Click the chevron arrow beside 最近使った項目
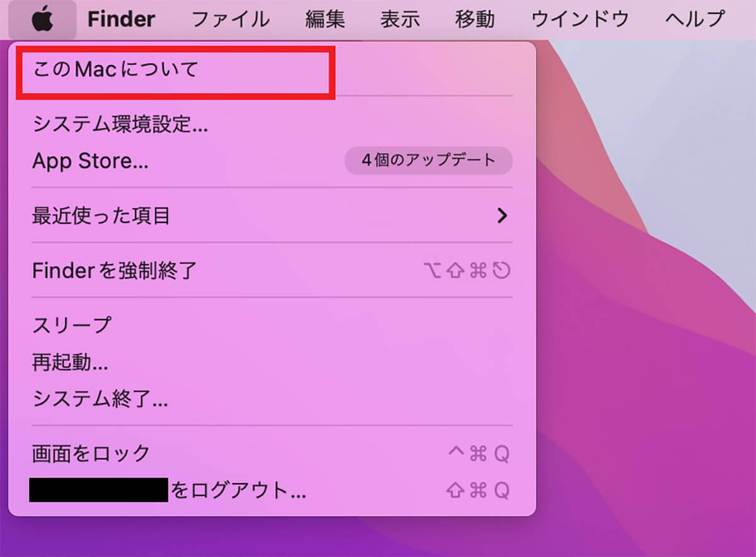This screenshot has height=557, width=756. tap(502, 216)
